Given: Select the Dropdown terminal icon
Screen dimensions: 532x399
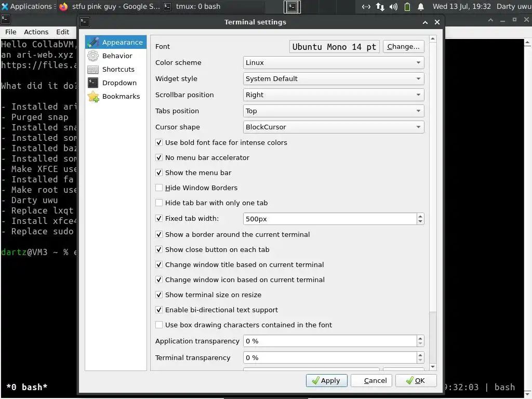Looking at the screenshot, I should [x=92, y=83].
